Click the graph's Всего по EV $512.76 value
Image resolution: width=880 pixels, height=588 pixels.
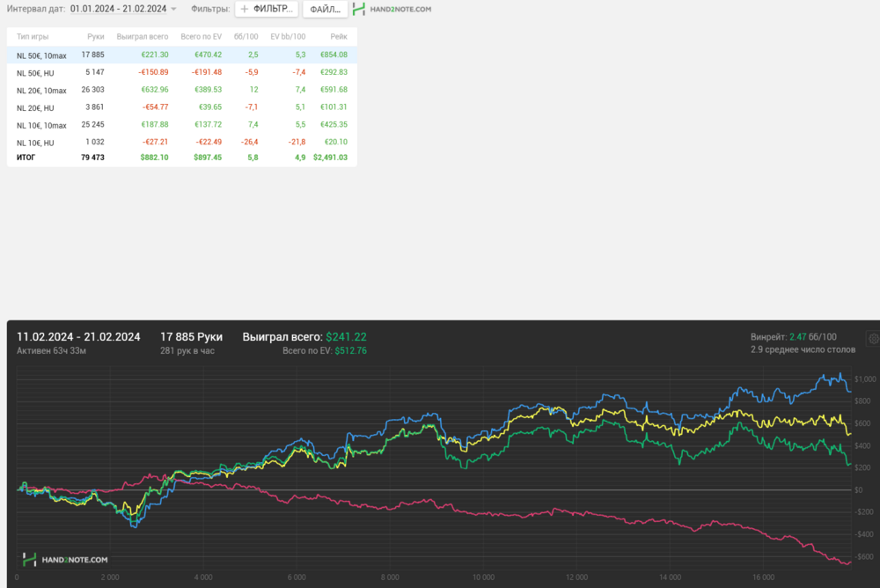click(x=351, y=351)
